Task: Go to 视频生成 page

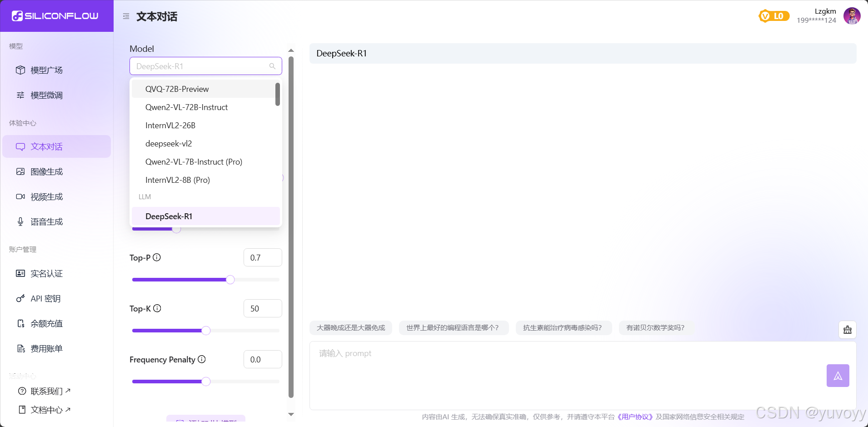Action: 56,196
